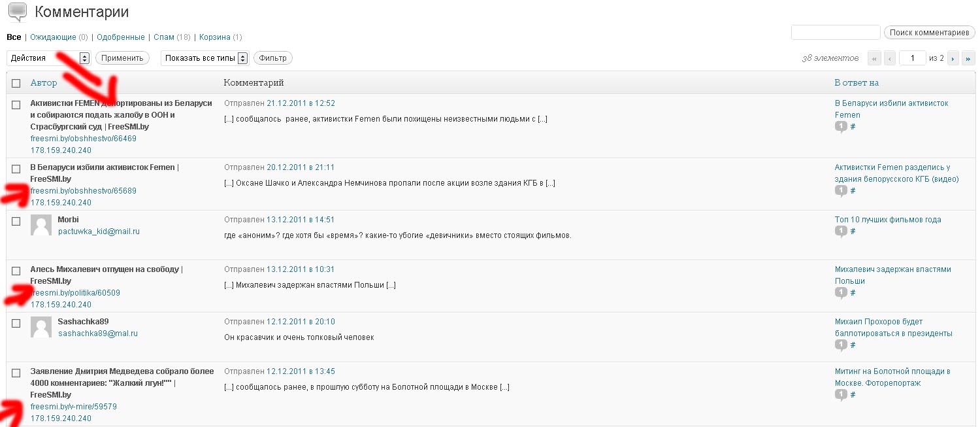Toggle the select-all checkbox in table header
The image size is (980, 427).
tap(16, 83)
